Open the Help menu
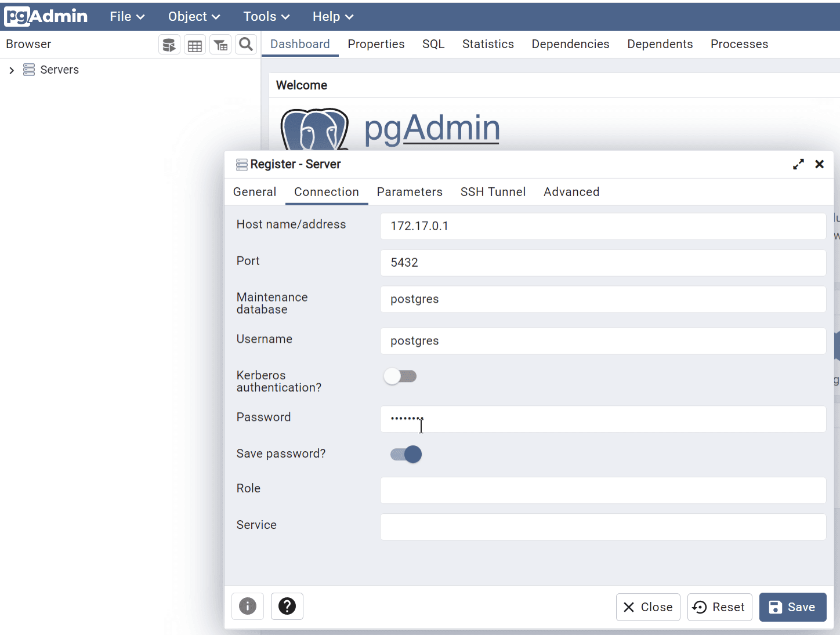The width and height of the screenshot is (840, 635). (x=333, y=17)
